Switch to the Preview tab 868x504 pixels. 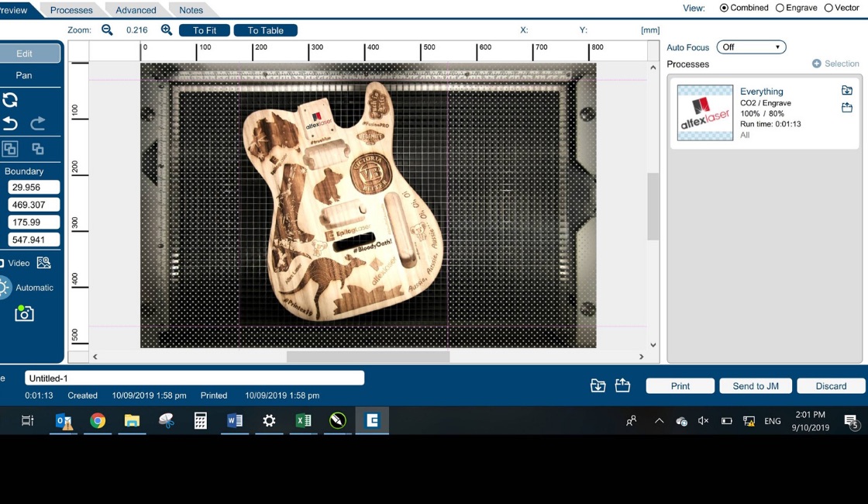tap(16, 10)
